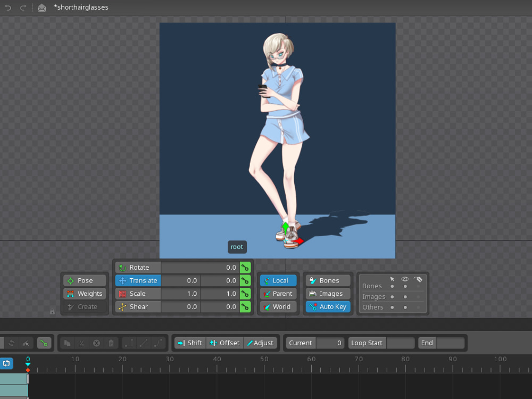Select the Rotate tool
Screen dimensions: 532x399
[137, 267]
